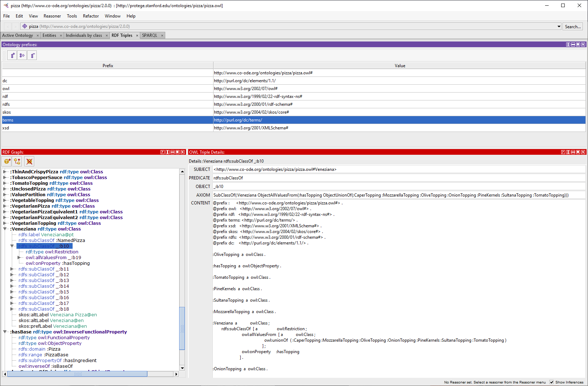Click the SUBJECT field with Veneziana IRI
Image resolution: width=588 pixels, height=386 pixels.
point(399,169)
